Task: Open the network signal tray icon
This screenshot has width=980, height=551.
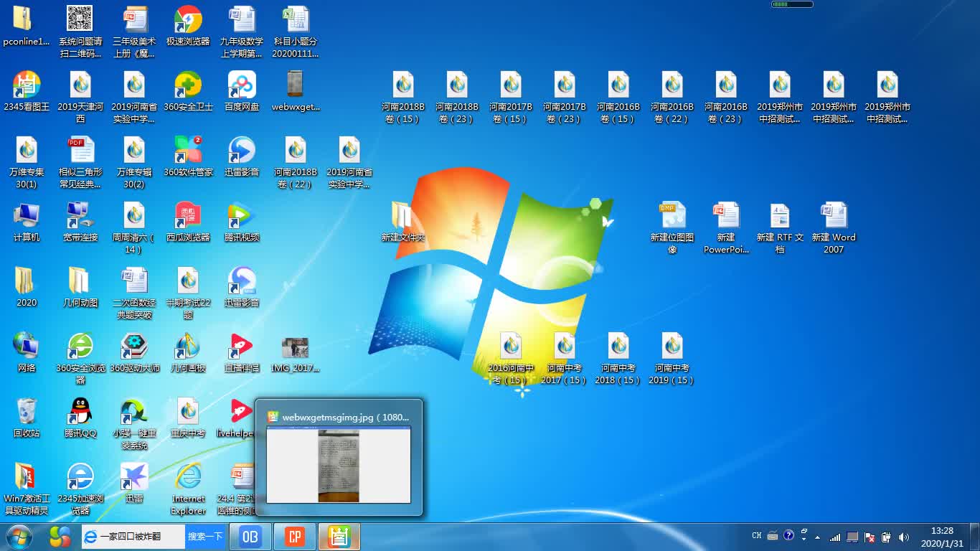Action: (x=835, y=537)
